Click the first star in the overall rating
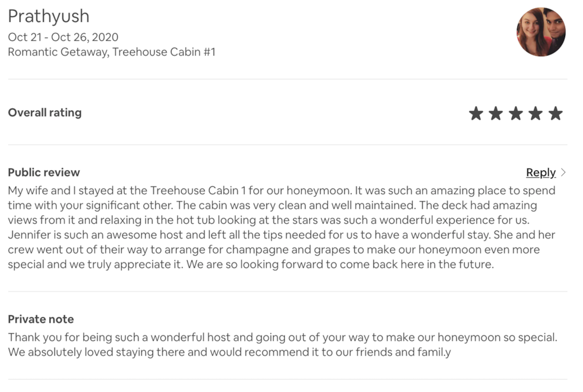Screen dimensions: 583x392 476,114
